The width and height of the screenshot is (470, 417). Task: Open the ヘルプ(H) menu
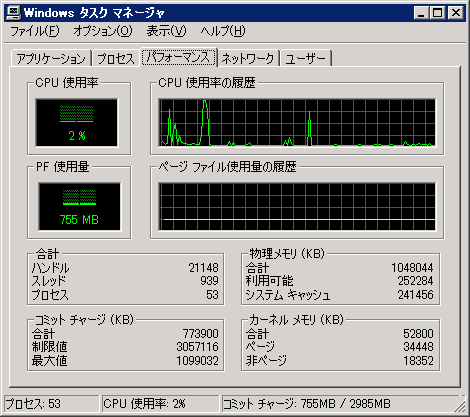pos(223,31)
